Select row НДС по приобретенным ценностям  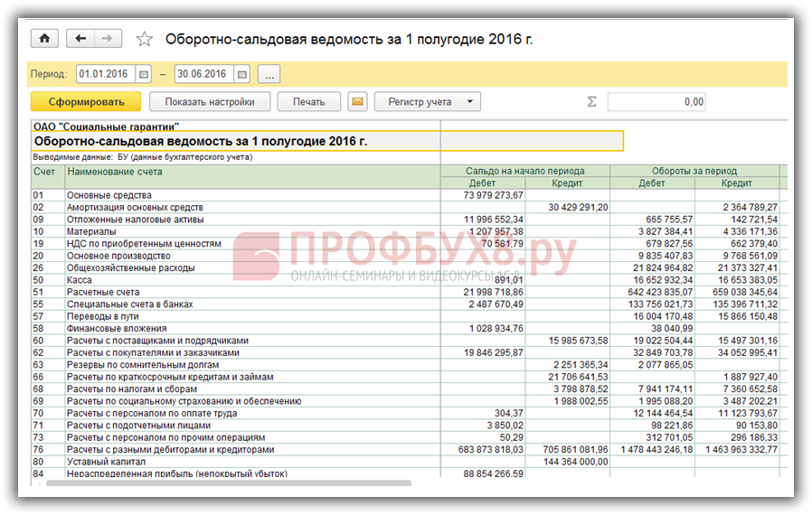[409, 243]
